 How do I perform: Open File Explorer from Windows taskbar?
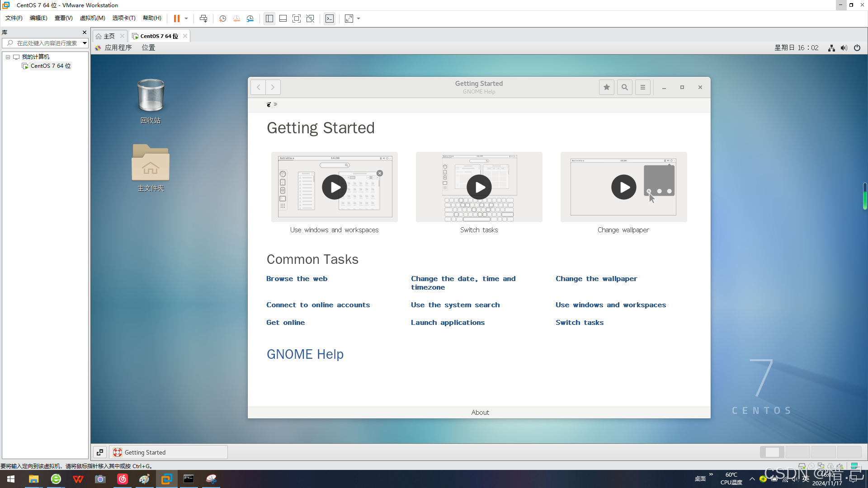(33, 479)
